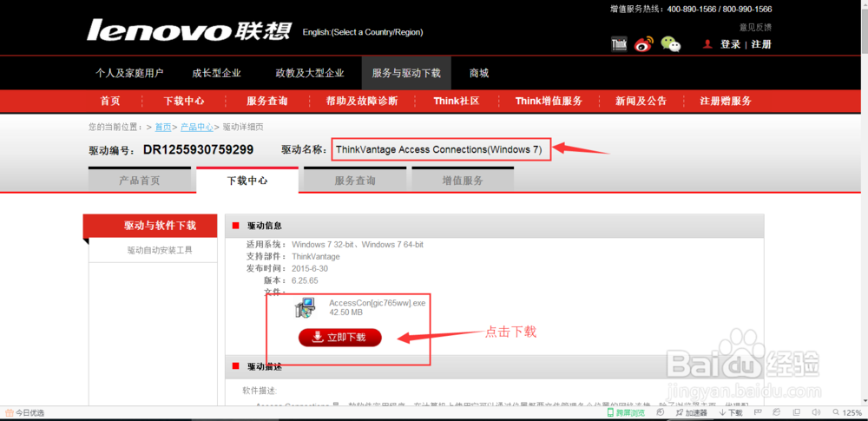Switch to 增值服务 tab
868x421 pixels.
point(463,180)
